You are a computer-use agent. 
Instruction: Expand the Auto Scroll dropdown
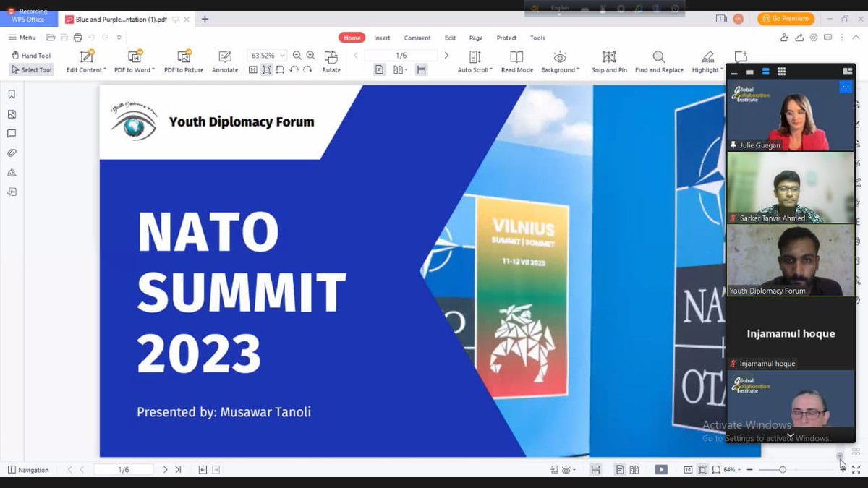(491, 70)
